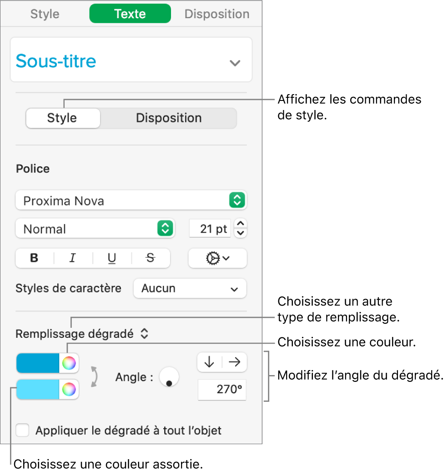Open color wheel for first gradient color
This screenshot has width=448, height=476.
coord(69,363)
